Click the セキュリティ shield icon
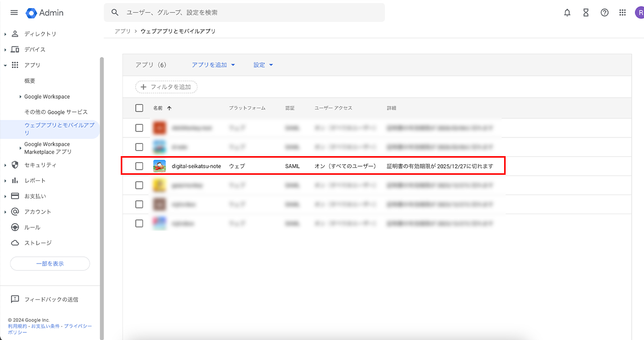Image resolution: width=644 pixels, height=340 pixels. pyautogui.click(x=15, y=165)
